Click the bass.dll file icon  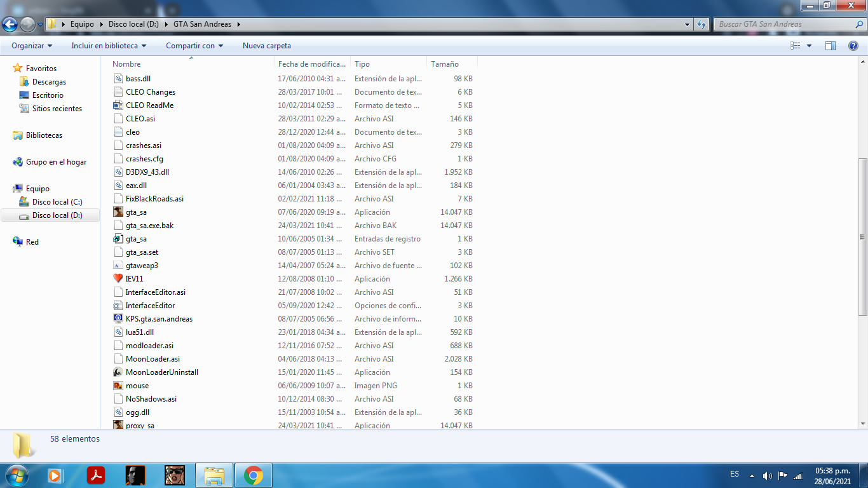click(118, 79)
